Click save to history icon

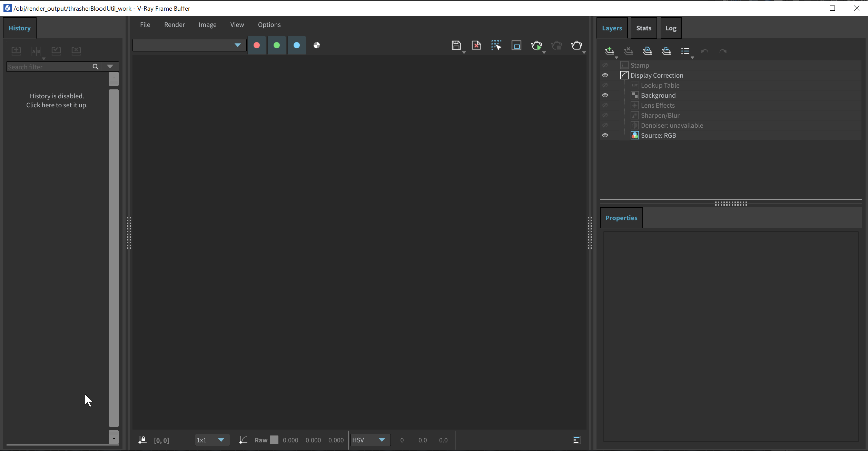[x=16, y=51]
